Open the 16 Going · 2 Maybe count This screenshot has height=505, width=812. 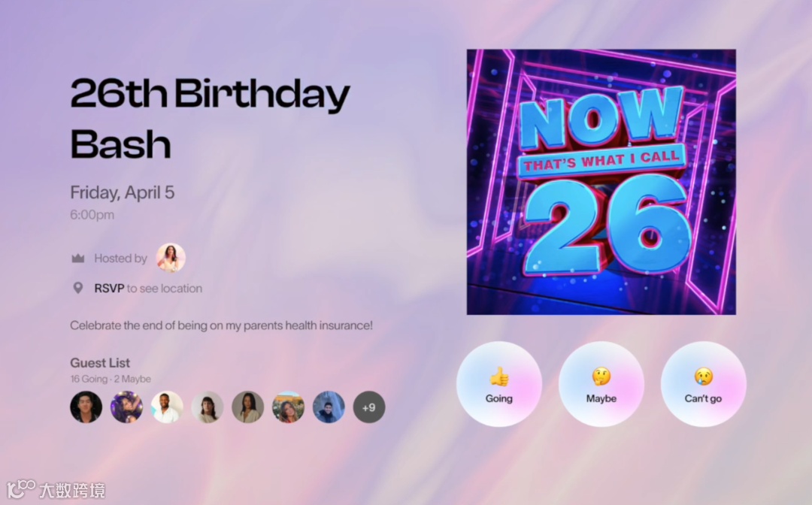pyautogui.click(x=111, y=379)
